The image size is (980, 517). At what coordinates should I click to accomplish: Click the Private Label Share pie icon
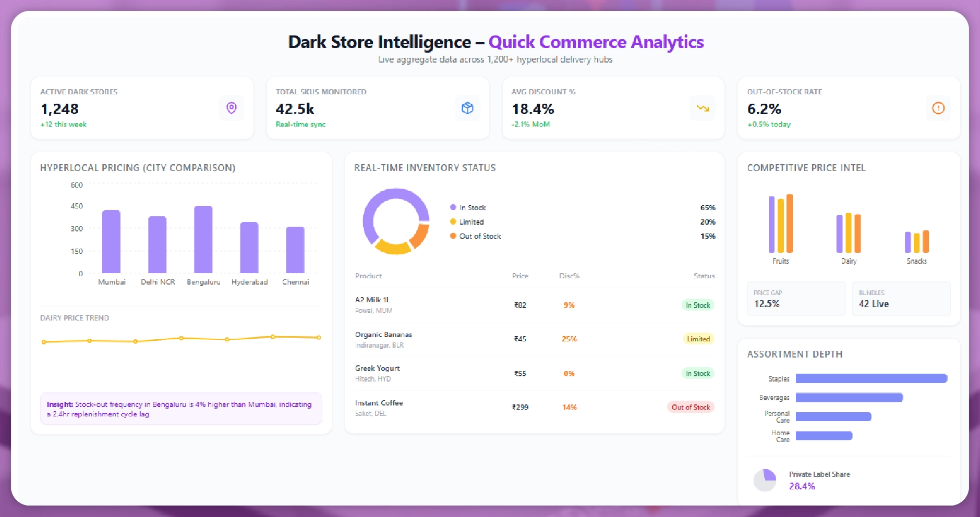point(765,480)
